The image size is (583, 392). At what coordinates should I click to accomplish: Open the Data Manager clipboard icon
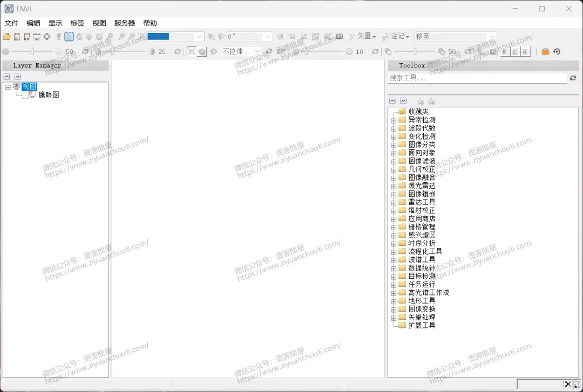point(17,37)
